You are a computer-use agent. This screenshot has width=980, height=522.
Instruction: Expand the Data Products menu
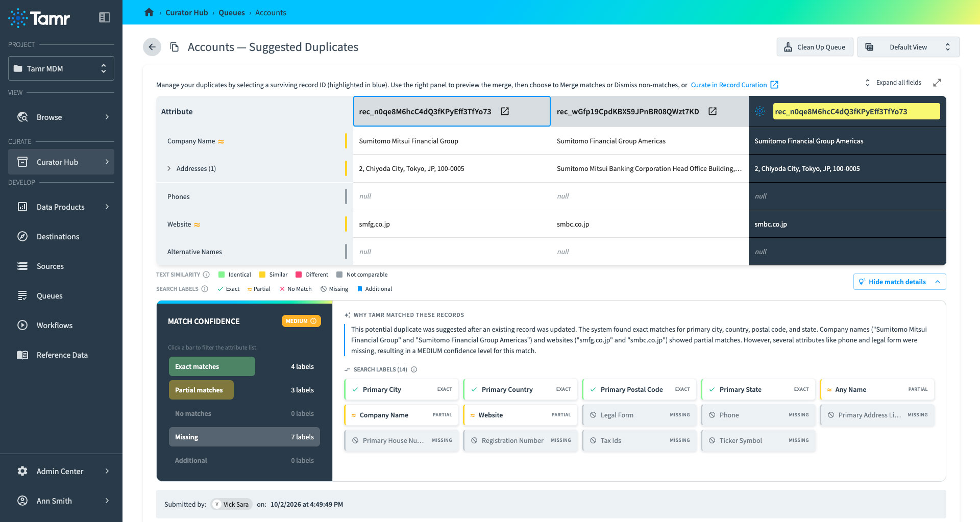pos(61,207)
